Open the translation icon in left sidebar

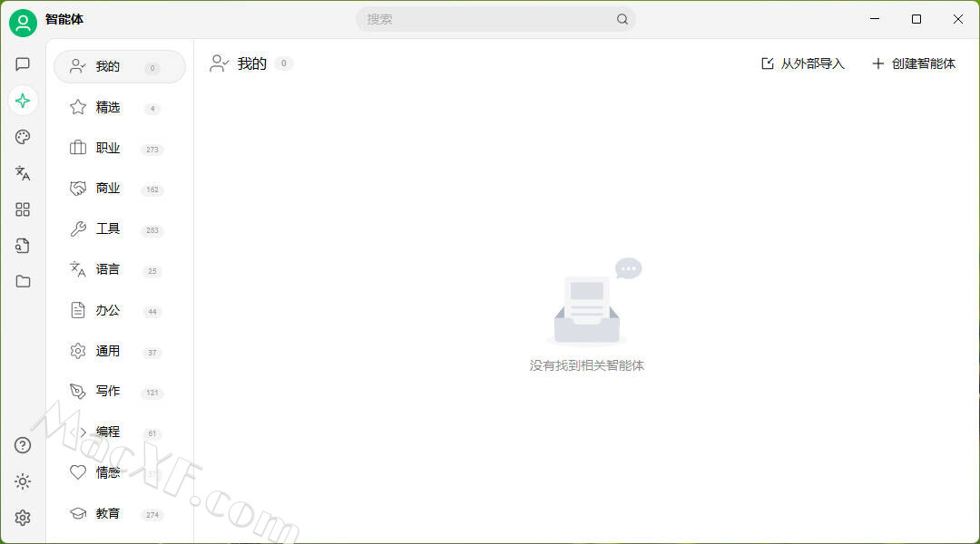coord(23,173)
